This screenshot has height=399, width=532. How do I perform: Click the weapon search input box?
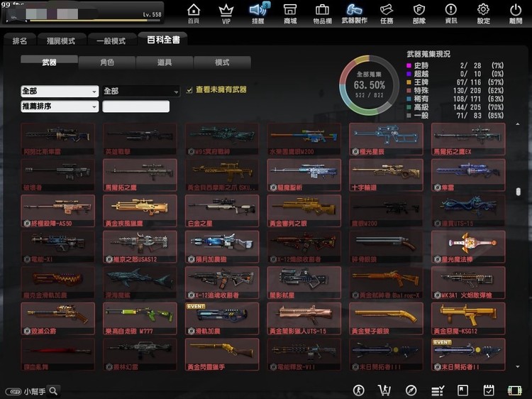(135, 106)
